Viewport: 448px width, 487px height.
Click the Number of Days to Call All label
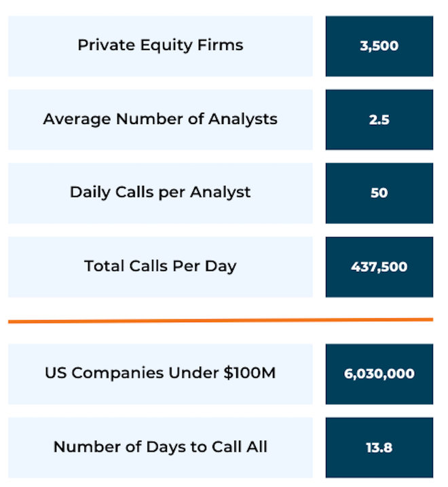point(160,448)
